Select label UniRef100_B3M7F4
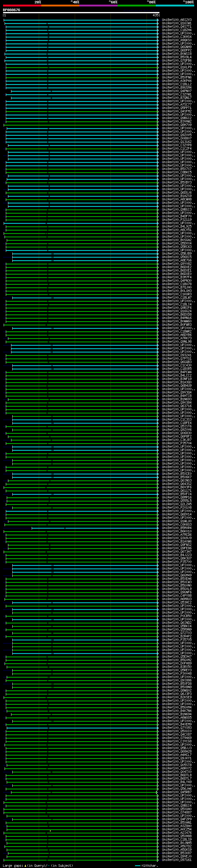The width and height of the screenshot is (197, 868). coord(177,277)
